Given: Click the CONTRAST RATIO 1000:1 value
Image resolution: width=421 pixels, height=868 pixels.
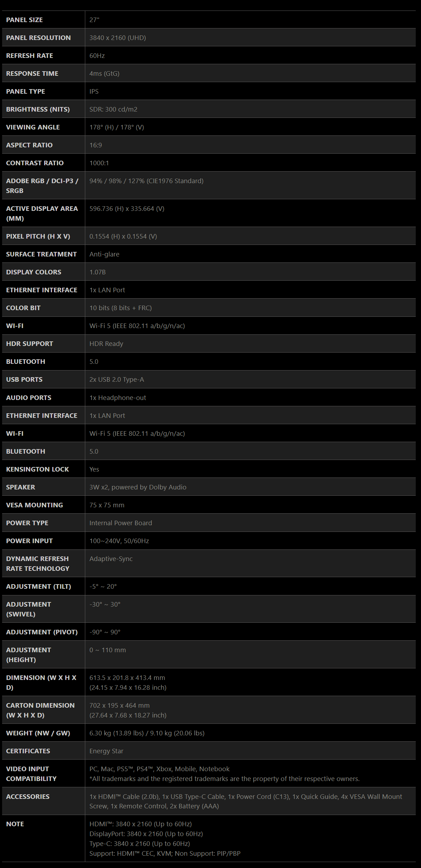Looking at the screenshot, I should 99,163.
